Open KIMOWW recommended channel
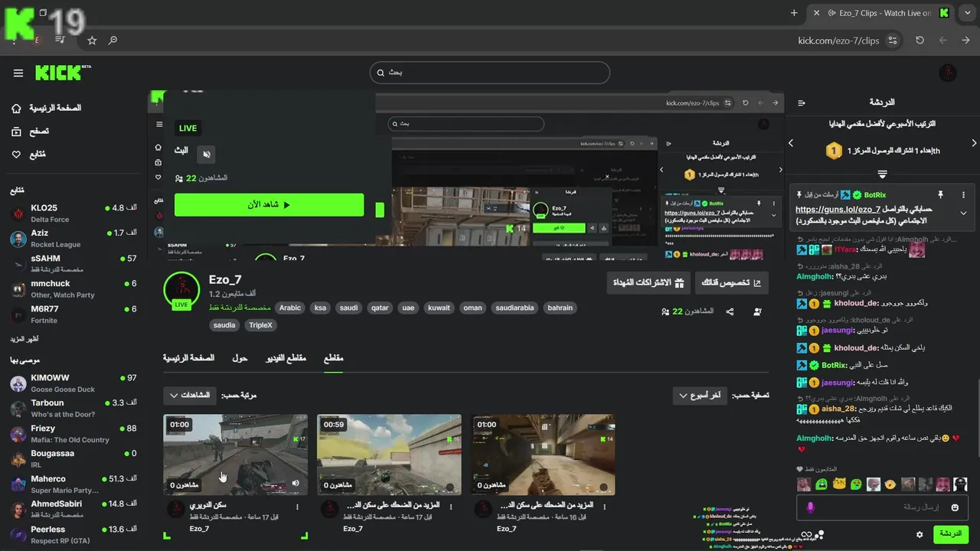The height and width of the screenshot is (551, 980). [73, 383]
